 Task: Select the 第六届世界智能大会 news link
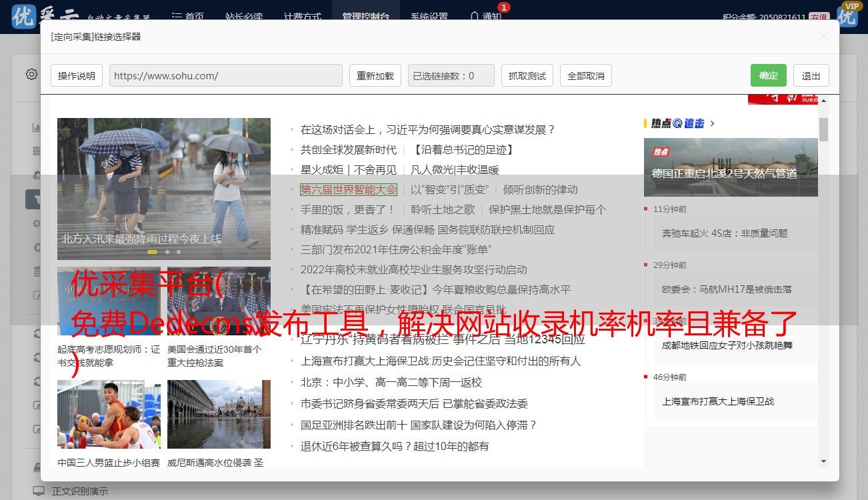tap(348, 189)
